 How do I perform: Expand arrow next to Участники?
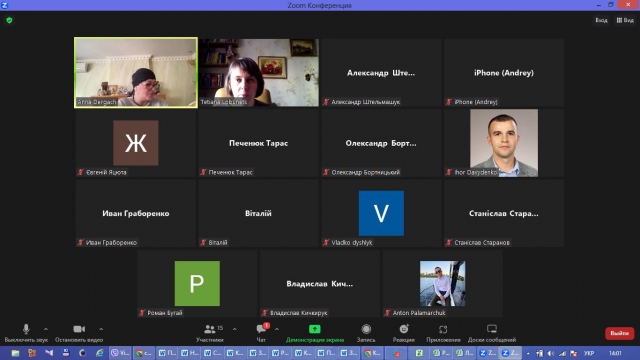coord(234,329)
